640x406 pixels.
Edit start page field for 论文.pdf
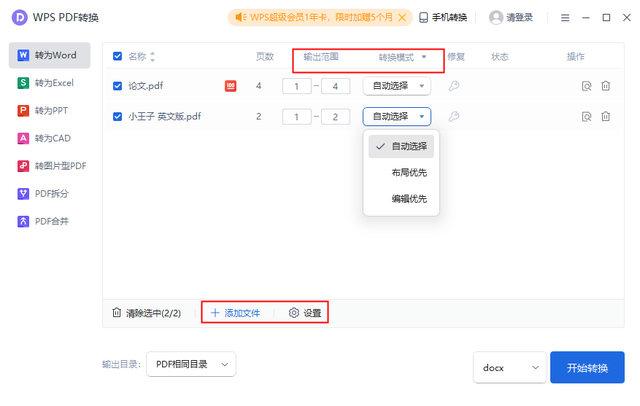point(297,86)
